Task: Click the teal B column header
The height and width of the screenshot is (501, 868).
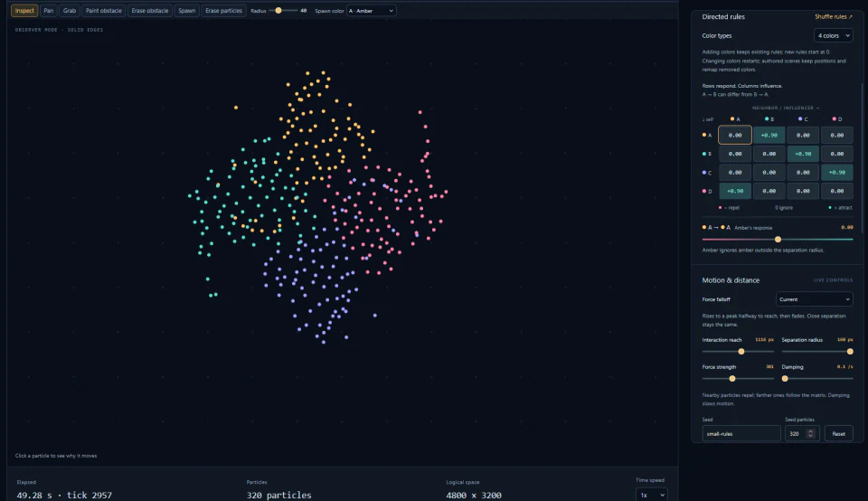Action: point(769,119)
